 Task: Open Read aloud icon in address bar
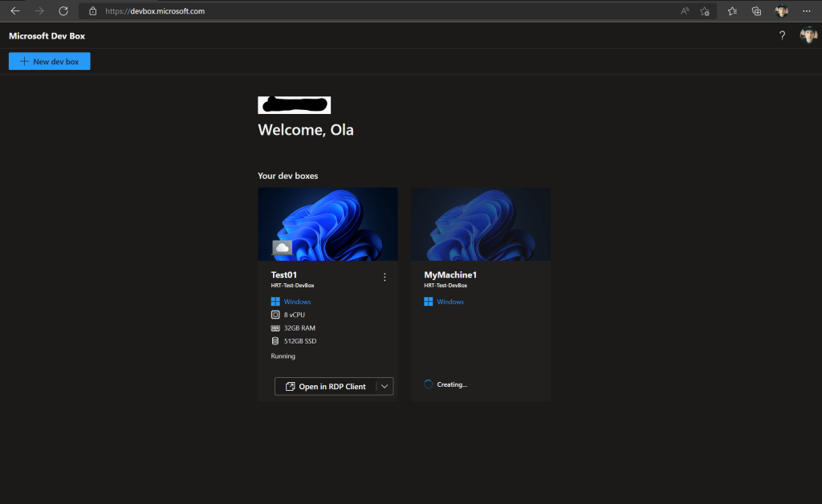685,11
